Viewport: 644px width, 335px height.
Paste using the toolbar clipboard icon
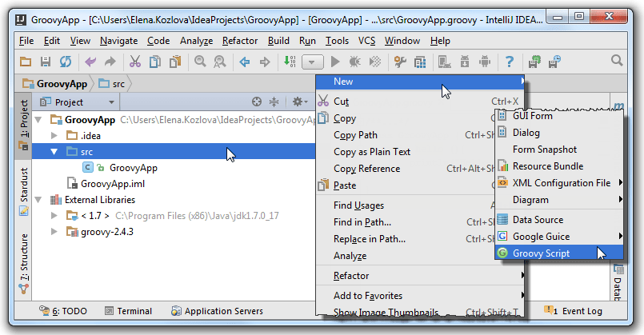(x=175, y=62)
